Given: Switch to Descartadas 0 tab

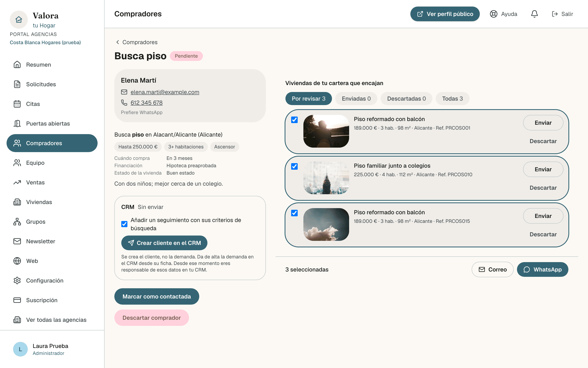Looking at the screenshot, I should click(406, 99).
